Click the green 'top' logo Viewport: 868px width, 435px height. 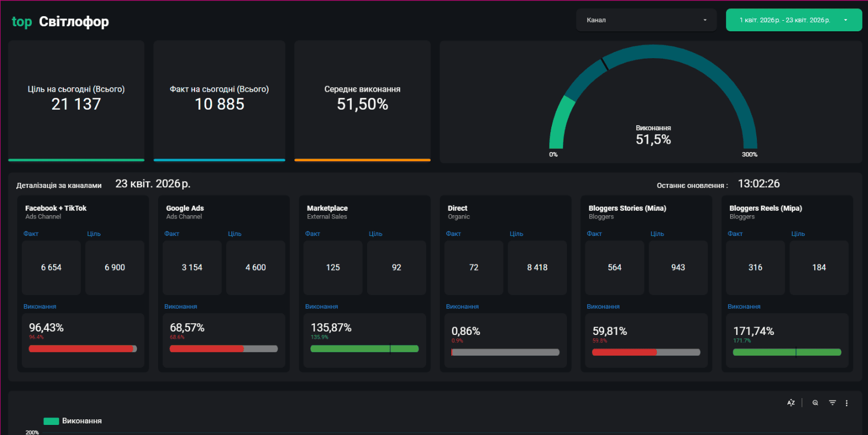click(x=22, y=22)
